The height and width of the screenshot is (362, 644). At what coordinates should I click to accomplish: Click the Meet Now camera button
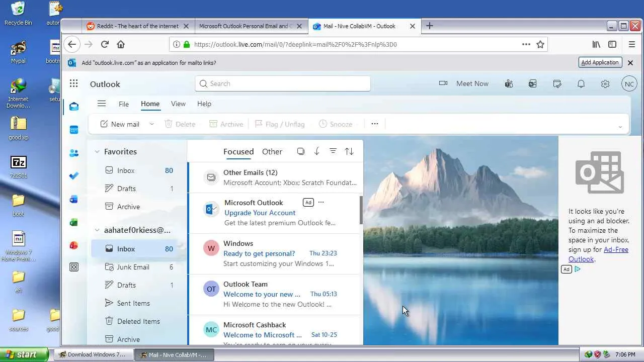(463, 83)
